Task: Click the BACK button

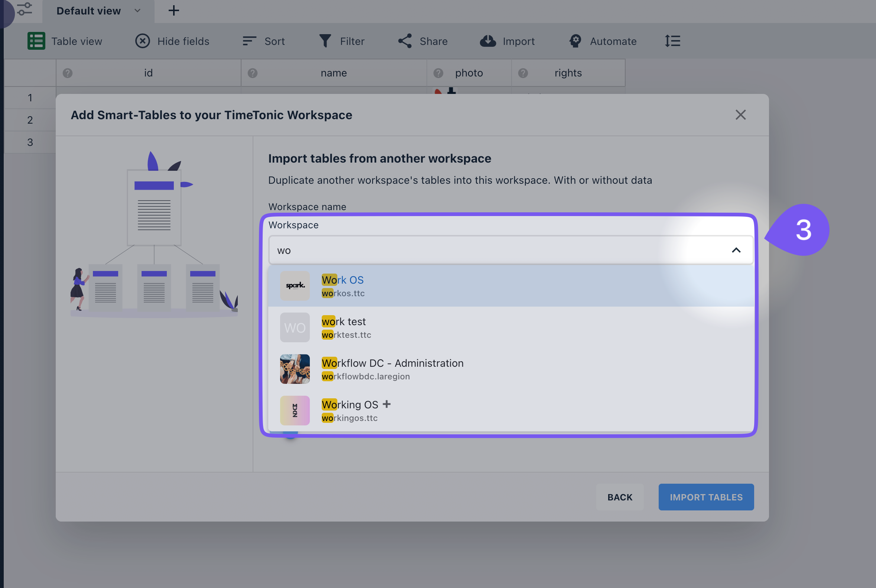Action: click(620, 497)
